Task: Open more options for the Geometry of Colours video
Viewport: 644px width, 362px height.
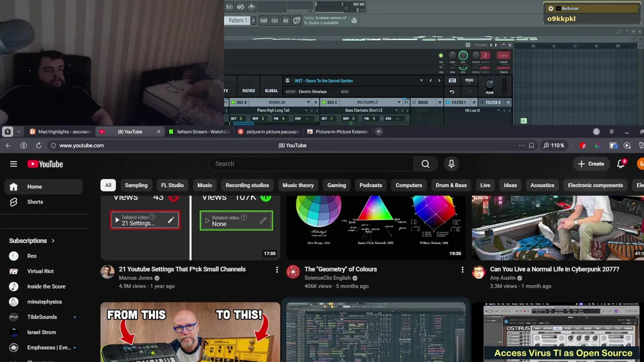Action: coord(462,270)
